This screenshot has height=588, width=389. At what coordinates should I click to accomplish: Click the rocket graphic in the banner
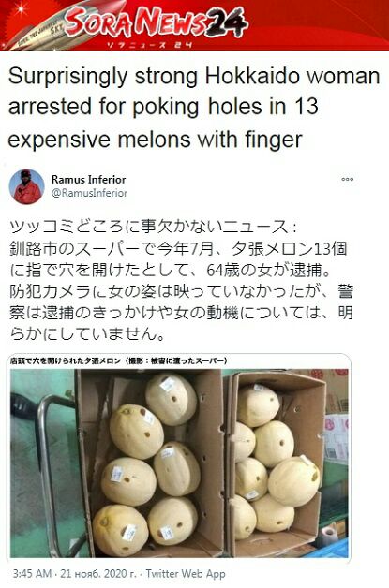62,26
